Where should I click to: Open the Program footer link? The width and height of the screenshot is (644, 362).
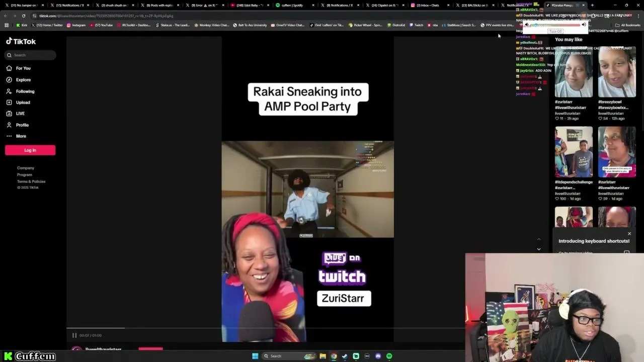point(25,174)
